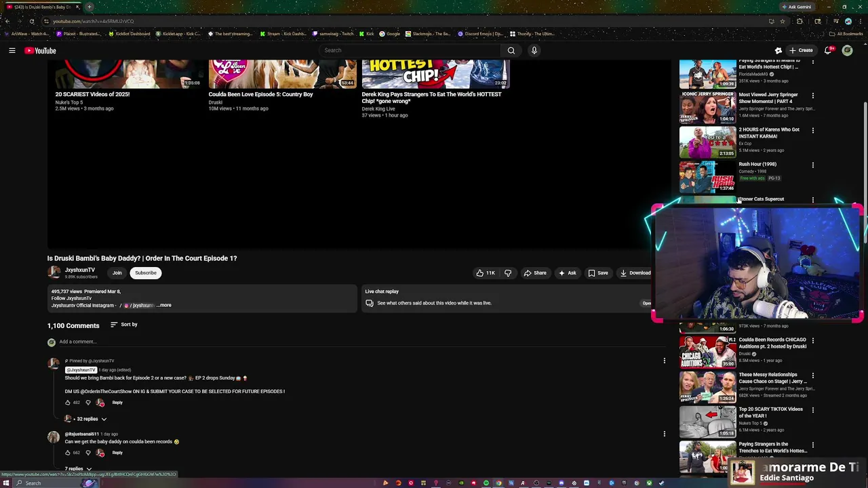
Task: Open the JxyshxunTV channel avatar
Action: [54, 272]
